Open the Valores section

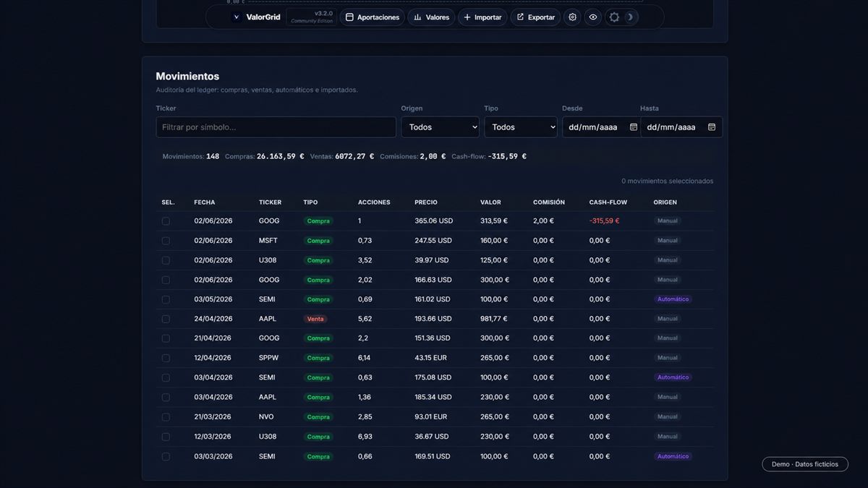tap(431, 17)
